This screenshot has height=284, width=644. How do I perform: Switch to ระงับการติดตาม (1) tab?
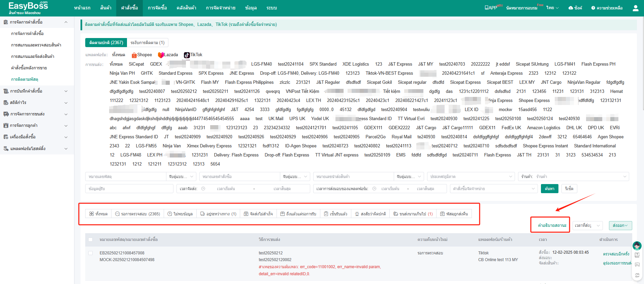[148, 43]
